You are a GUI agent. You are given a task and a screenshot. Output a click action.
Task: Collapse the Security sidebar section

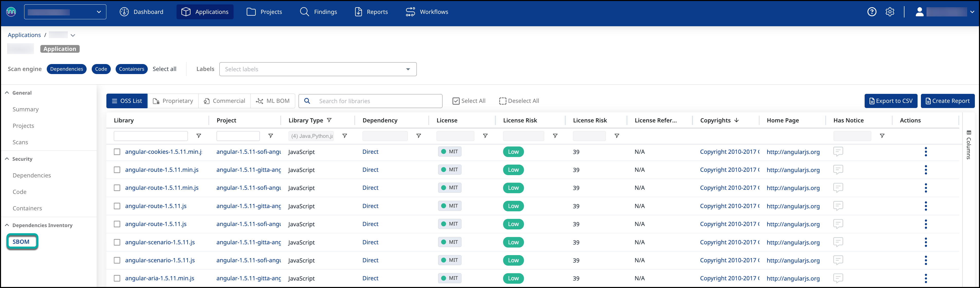[x=7, y=158]
